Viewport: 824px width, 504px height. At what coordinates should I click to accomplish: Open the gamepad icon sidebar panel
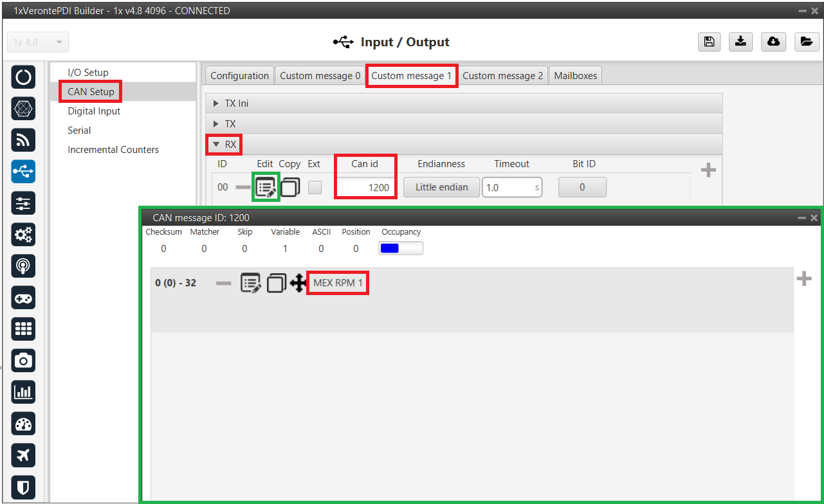click(x=24, y=298)
